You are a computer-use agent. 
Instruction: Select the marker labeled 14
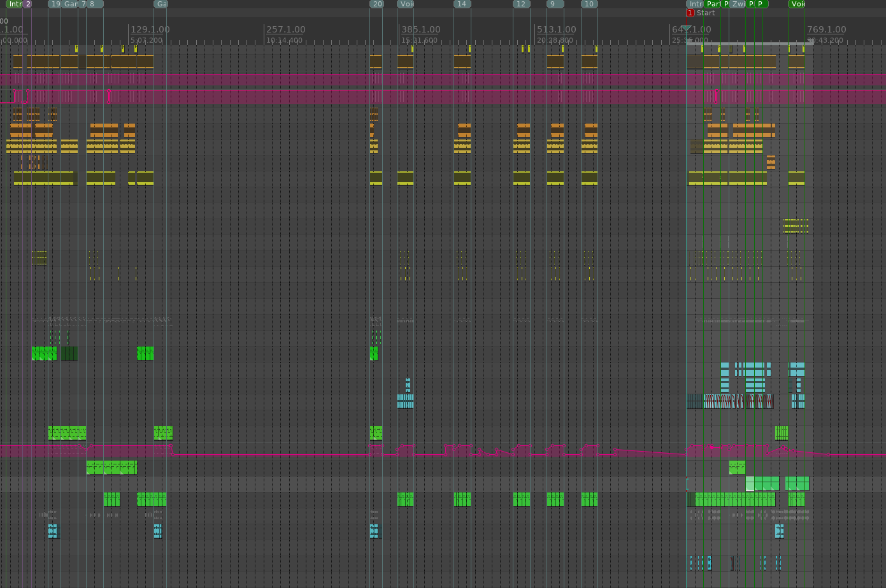[462, 4]
